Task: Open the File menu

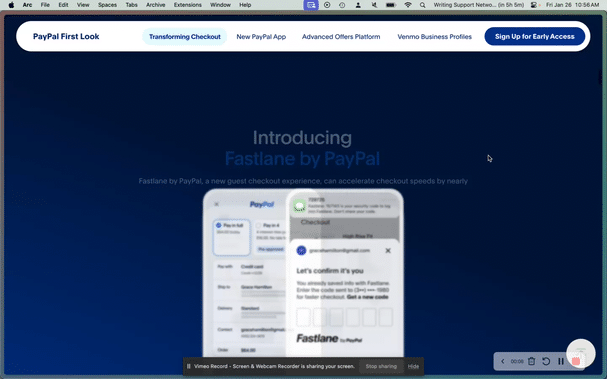Action: pos(45,5)
